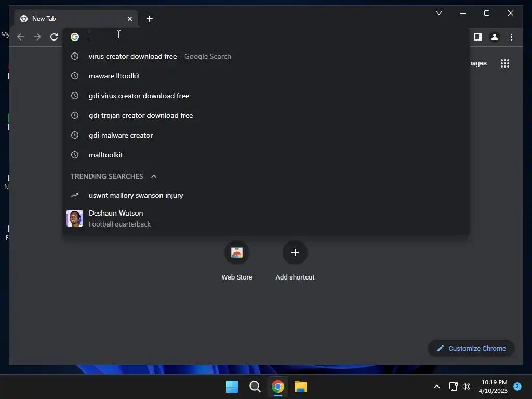Open the Images link
532x399 pixels.
pos(478,63)
